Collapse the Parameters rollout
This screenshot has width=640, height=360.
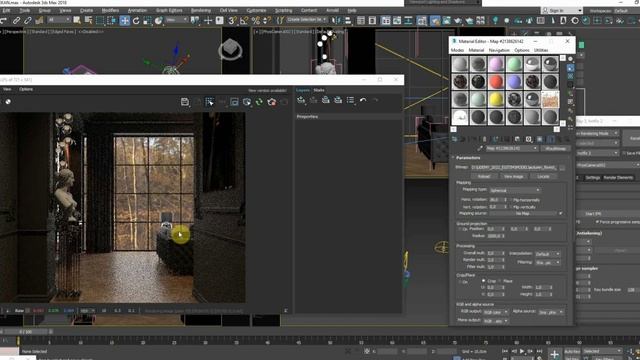pos(468,158)
